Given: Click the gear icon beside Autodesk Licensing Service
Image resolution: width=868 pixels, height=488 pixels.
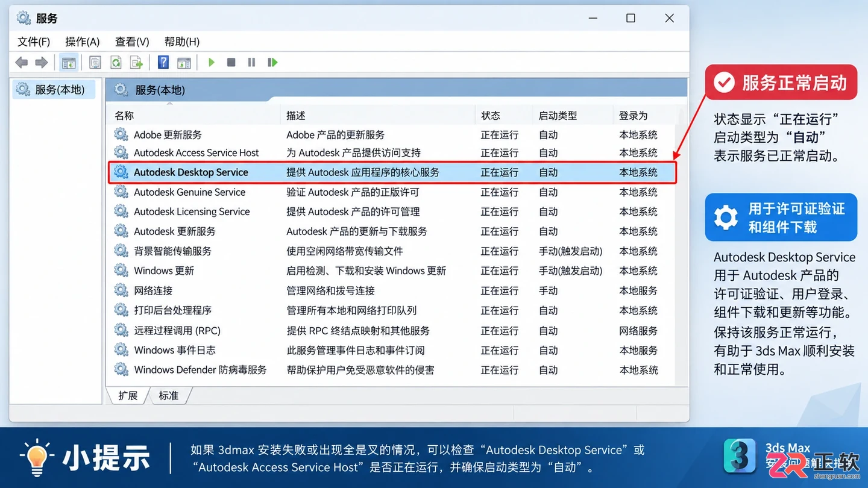Looking at the screenshot, I should click(121, 211).
